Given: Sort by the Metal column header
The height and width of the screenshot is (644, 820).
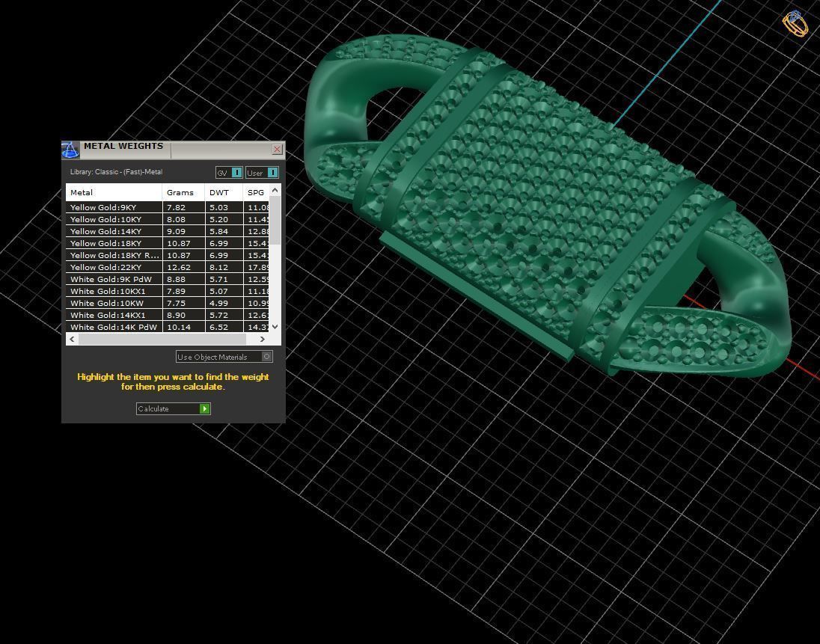Looking at the screenshot, I should tap(114, 192).
